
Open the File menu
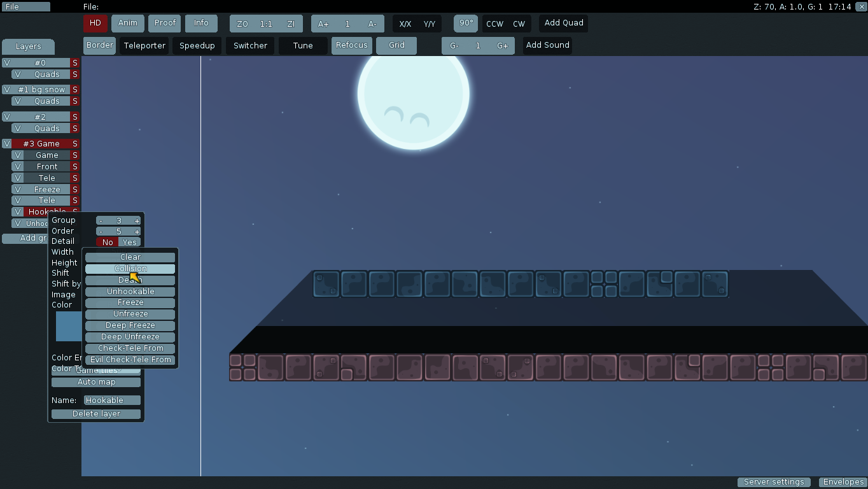(25, 6)
